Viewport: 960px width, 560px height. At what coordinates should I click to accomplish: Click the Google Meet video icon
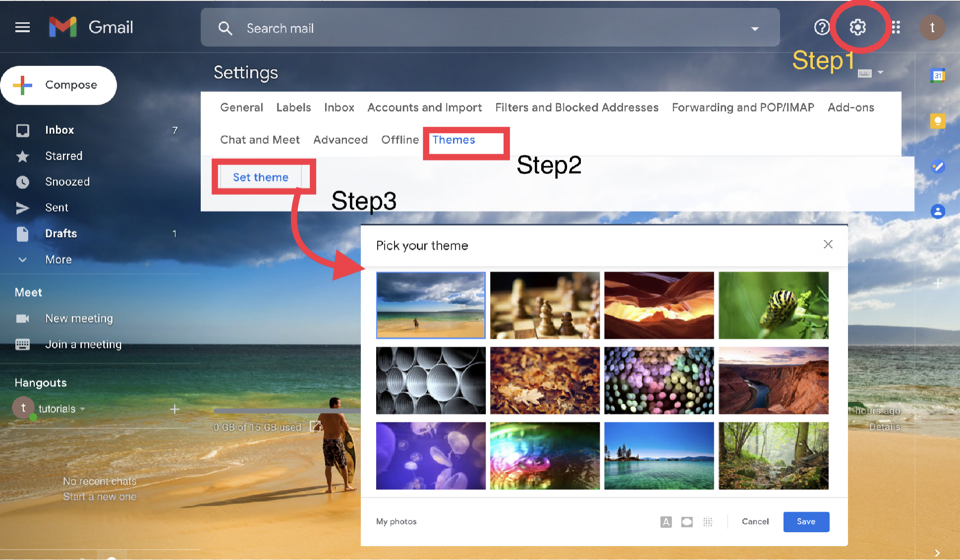(23, 319)
